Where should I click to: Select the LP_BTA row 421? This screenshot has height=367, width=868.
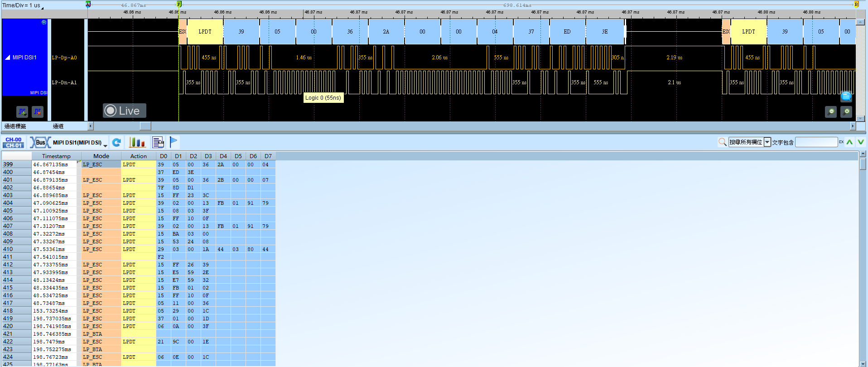[x=139, y=334]
